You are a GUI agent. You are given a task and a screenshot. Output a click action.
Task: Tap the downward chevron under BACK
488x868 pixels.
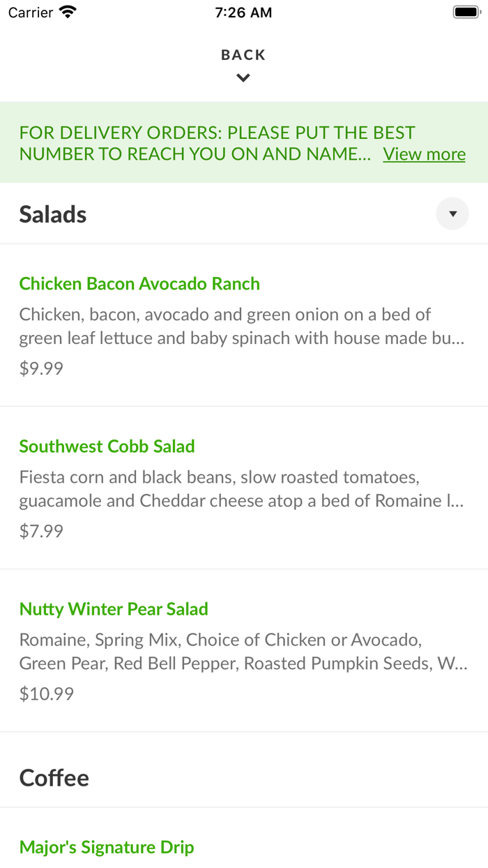click(x=243, y=77)
